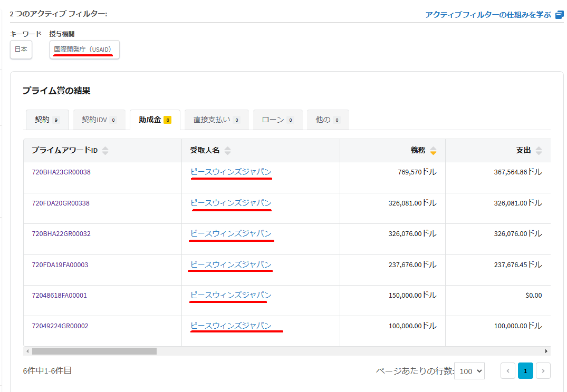Remove the 日本 keyword filter chip

point(21,50)
